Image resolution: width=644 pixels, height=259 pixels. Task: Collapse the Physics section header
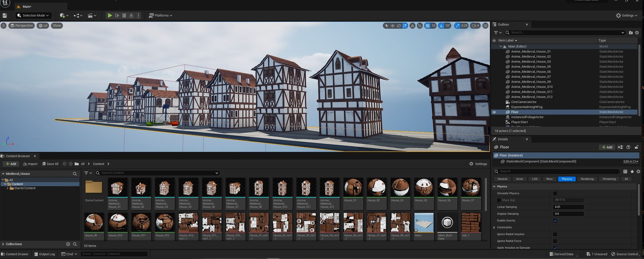494,186
